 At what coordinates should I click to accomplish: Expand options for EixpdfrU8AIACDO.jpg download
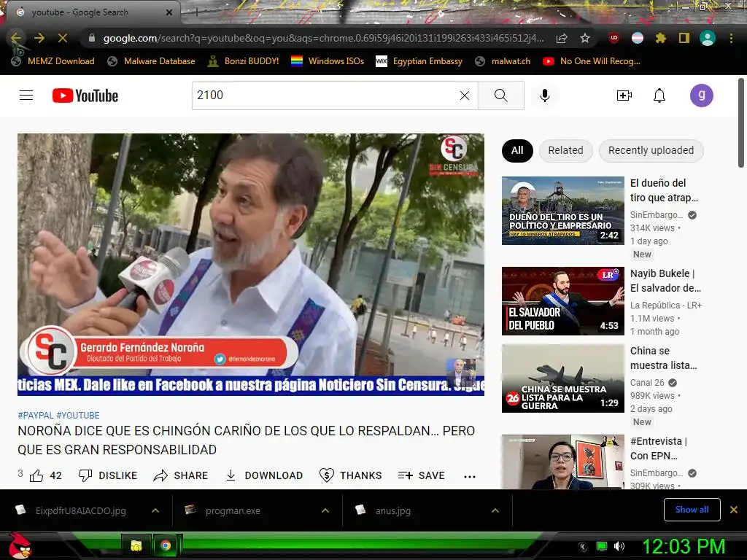(155, 510)
